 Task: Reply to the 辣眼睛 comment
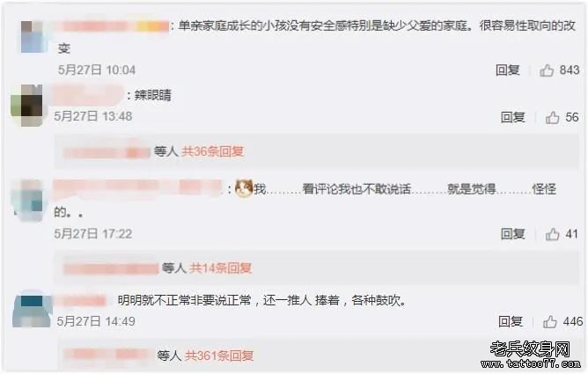(x=512, y=117)
